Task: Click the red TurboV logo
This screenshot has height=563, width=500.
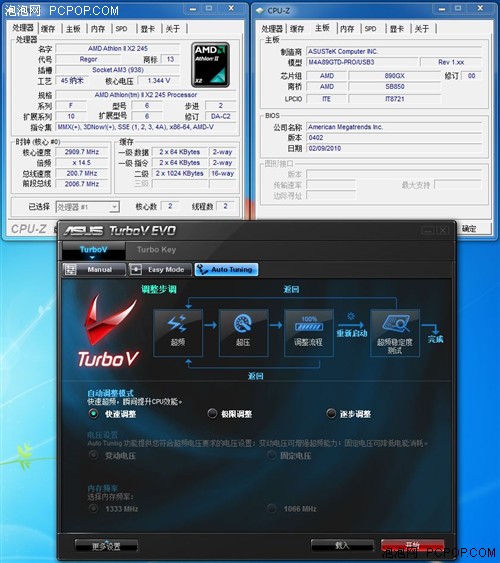Action: point(108,331)
